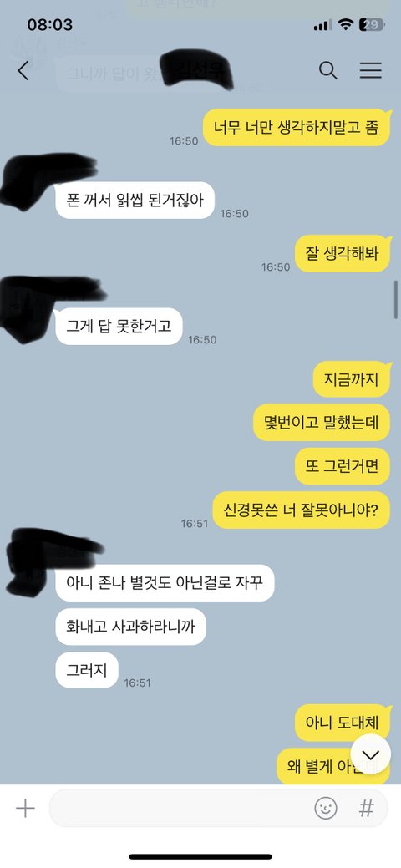This screenshot has width=401, height=868.
Task: Open the emoji smiley icon
Action: (x=326, y=808)
